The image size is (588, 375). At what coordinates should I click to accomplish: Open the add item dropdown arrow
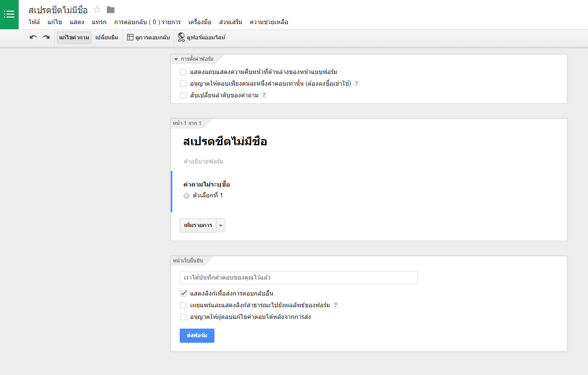pos(221,225)
